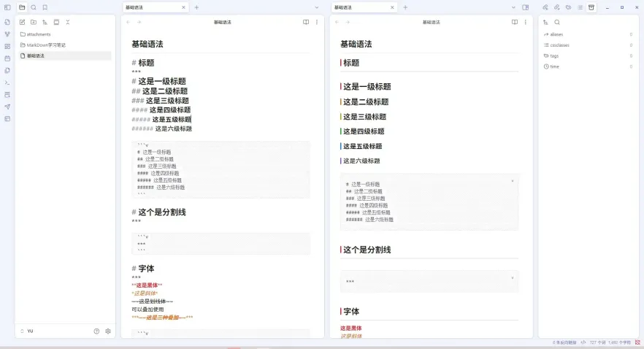
Task: Click the source mode icon in status bar
Action: pos(583,342)
